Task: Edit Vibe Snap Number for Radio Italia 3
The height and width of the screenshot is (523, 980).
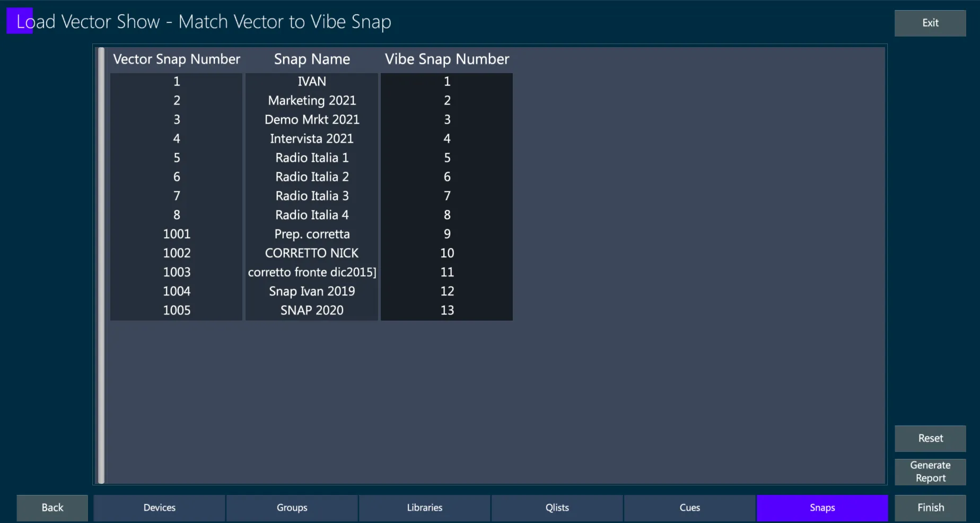Action: coord(447,196)
